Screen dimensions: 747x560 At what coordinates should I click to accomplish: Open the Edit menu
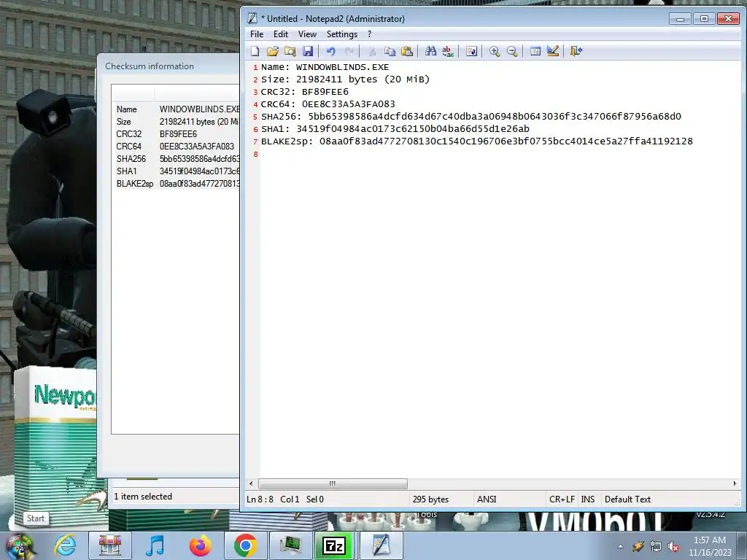pyautogui.click(x=281, y=34)
